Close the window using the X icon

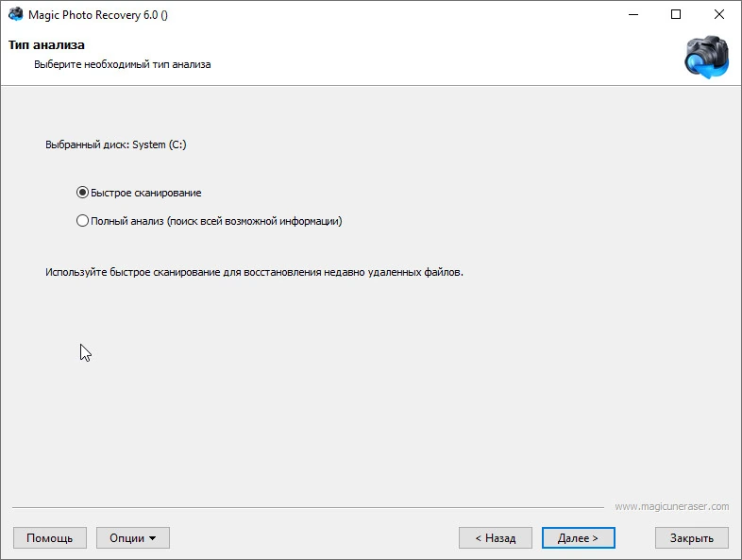point(718,15)
